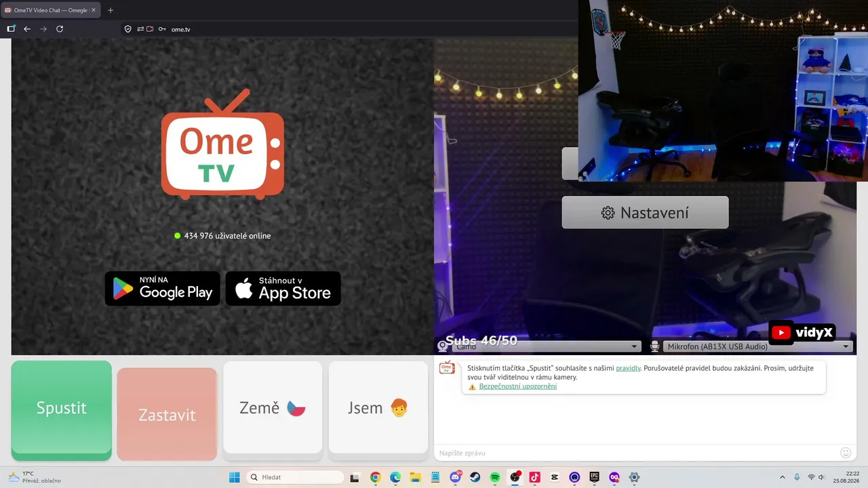868x488 pixels.
Task: Reload the ome.tv page
Action: click(60, 29)
